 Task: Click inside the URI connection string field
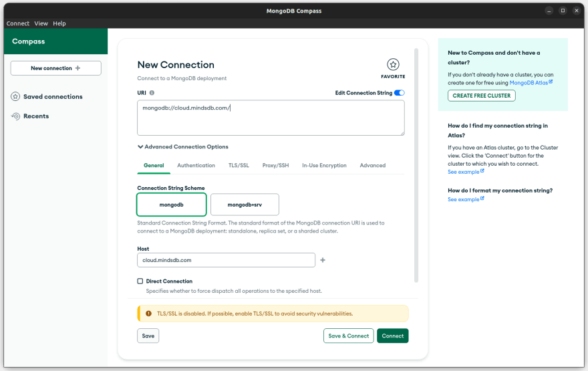(x=271, y=118)
